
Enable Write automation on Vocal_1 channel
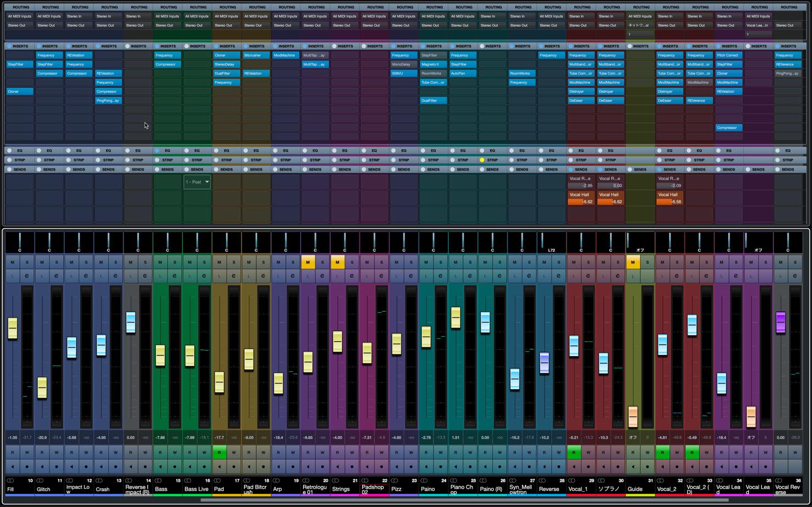[588, 453]
